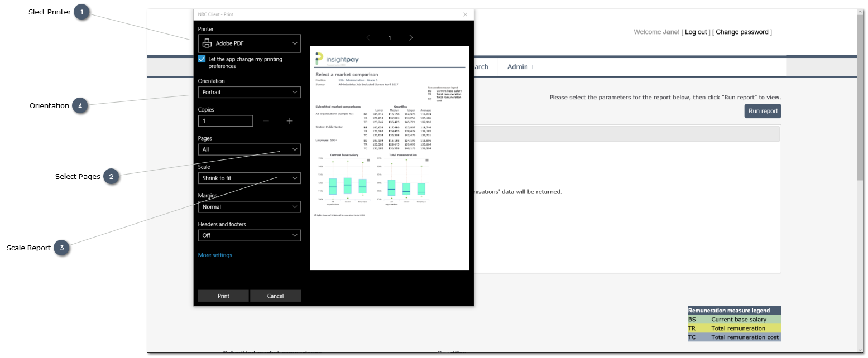Image resolution: width=868 pixels, height=358 pixels.
Task: Click the printer icon beside Adobe PDF
Action: click(x=207, y=43)
